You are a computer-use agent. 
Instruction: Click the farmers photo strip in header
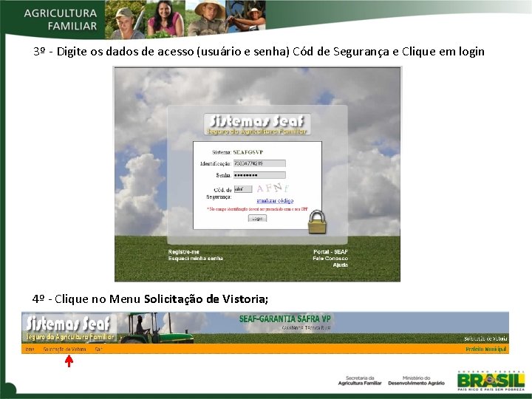(185, 19)
